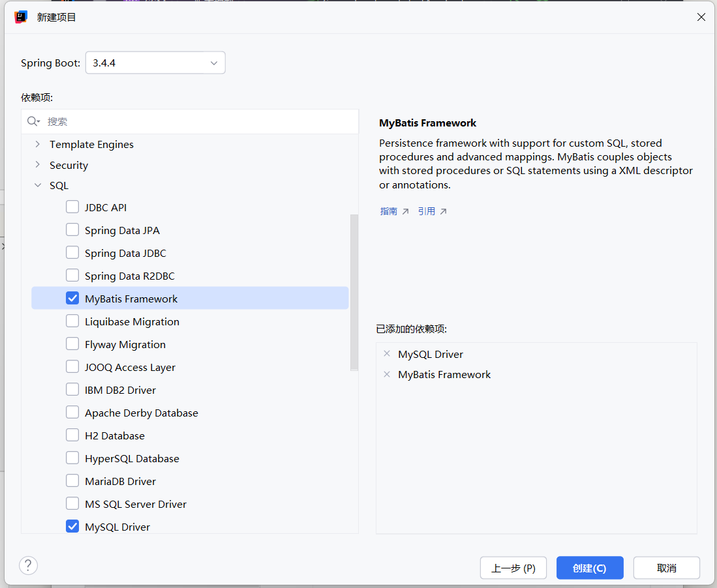The width and height of the screenshot is (717, 588).
Task: Remove MySQL Driver using X icon
Action: [x=387, y=354]
